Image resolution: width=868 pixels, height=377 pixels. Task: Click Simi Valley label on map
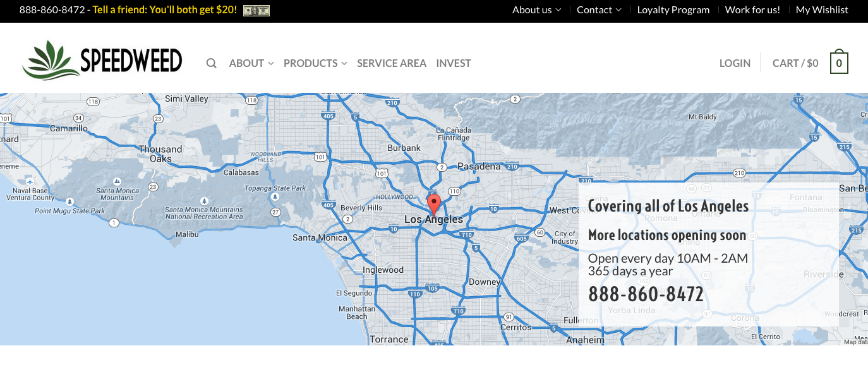coord(186,99)
